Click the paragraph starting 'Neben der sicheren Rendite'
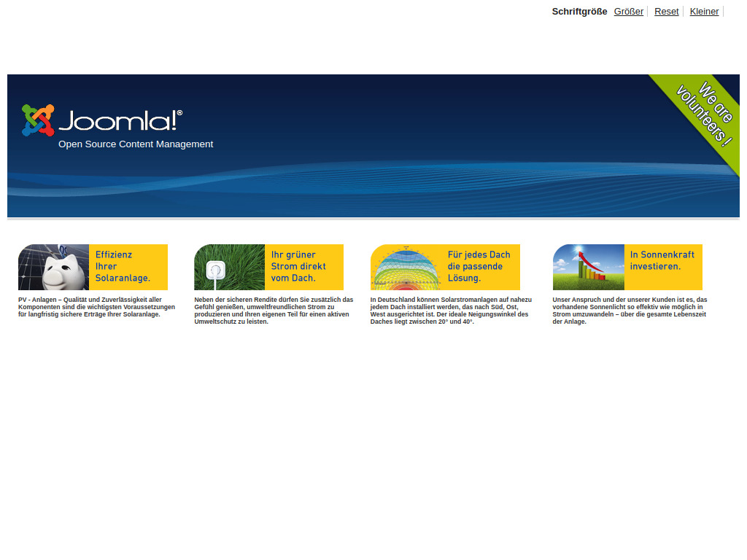Screen dimensions: 747x560 coord(274,311)
